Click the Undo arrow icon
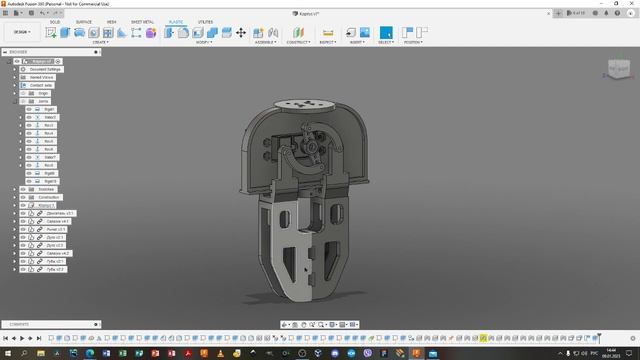 click(x=42, y=13)
